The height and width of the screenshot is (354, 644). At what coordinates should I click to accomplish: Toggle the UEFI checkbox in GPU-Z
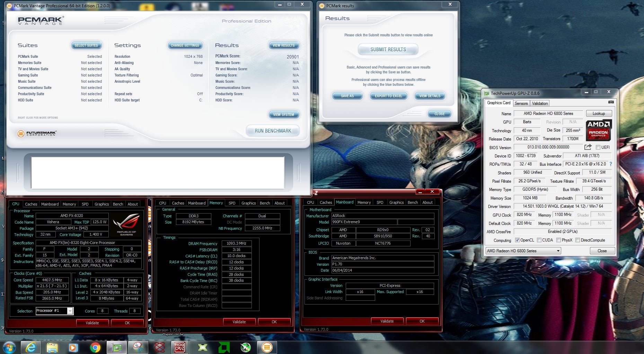(x=598, y=147)
